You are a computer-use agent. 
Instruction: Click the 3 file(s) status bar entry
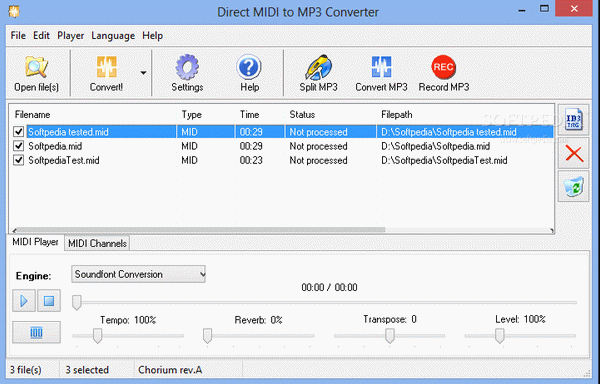[x=25, y=370]
